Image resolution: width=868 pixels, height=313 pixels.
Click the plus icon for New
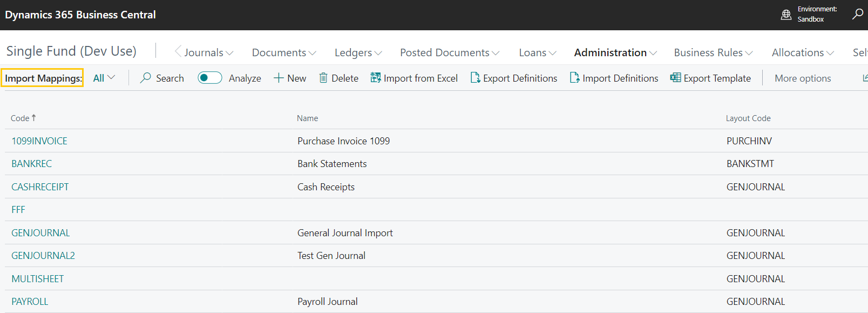[279, 78]
